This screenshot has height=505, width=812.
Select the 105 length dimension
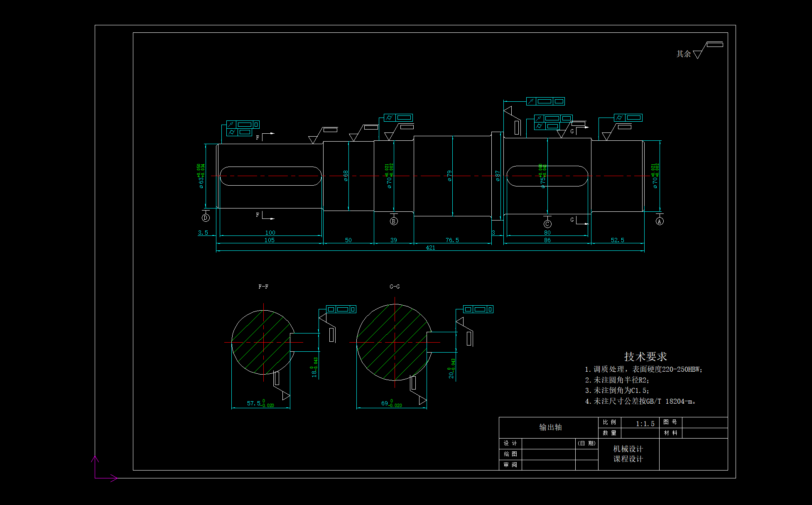click(x=269, y=240)
